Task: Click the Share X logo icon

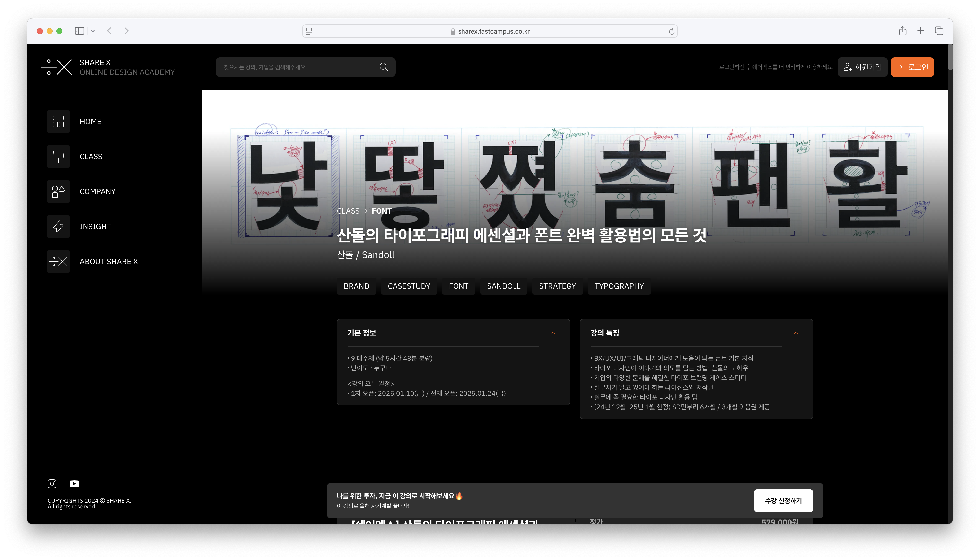Action: pyautogui.click(x=57, y=67)
